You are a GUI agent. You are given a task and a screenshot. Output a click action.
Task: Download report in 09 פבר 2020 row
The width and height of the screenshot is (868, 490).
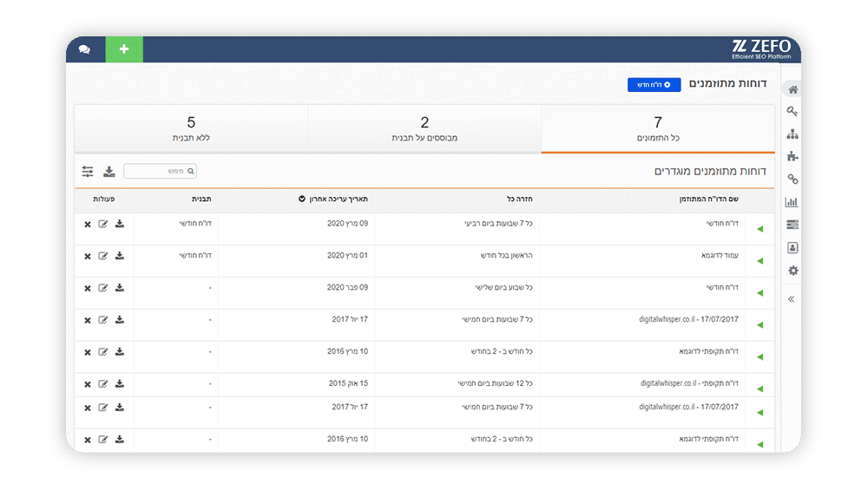tap(120, 288)
